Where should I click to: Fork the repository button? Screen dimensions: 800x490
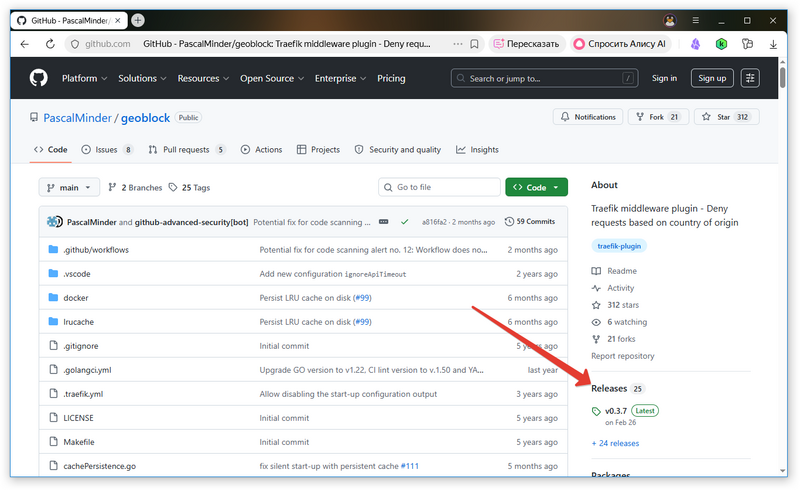(x=658, y=117)
